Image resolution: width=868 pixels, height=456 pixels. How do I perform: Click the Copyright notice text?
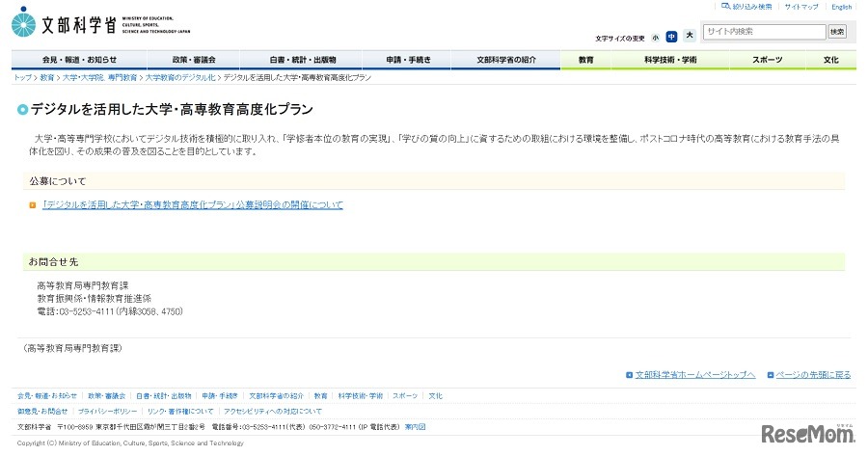(130, 443)
